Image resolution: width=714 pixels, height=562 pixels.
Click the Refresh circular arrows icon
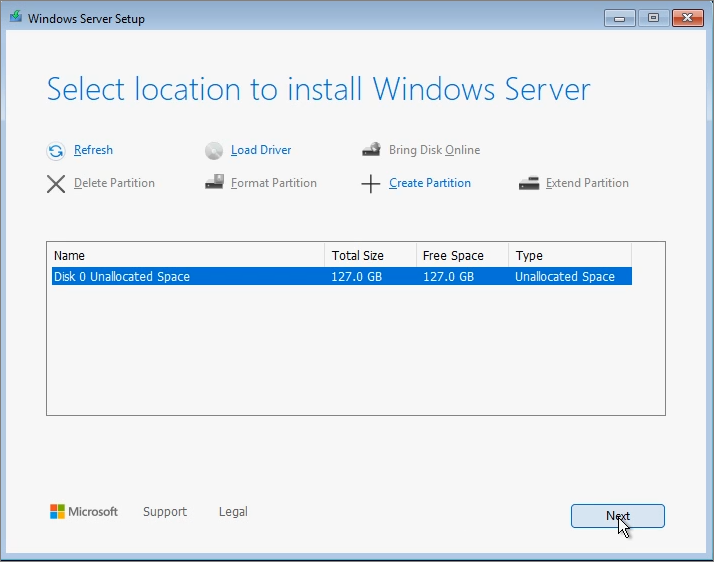pyautogui.click(x=56, y=151)
